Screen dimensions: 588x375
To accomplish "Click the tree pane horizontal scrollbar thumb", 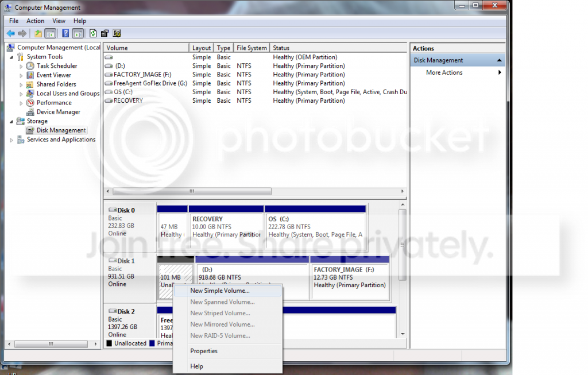I will point(51,344).
